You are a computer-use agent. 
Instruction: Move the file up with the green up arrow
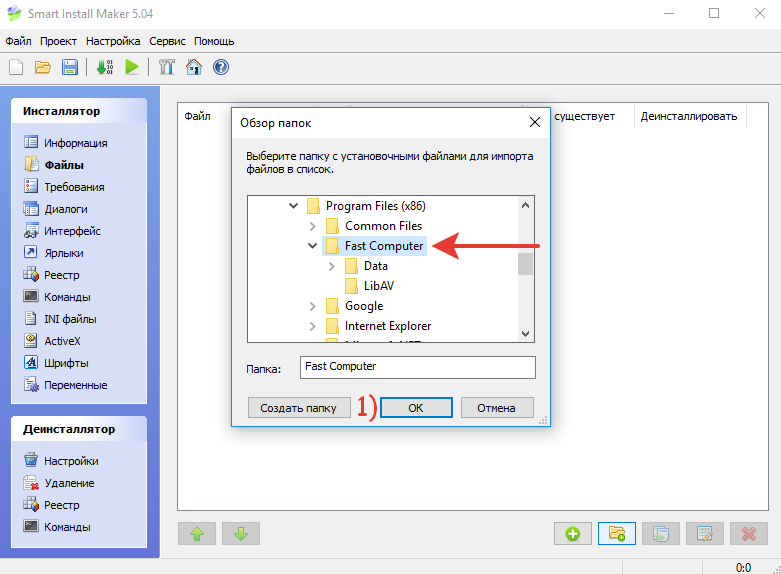click(x=197, y=534)
